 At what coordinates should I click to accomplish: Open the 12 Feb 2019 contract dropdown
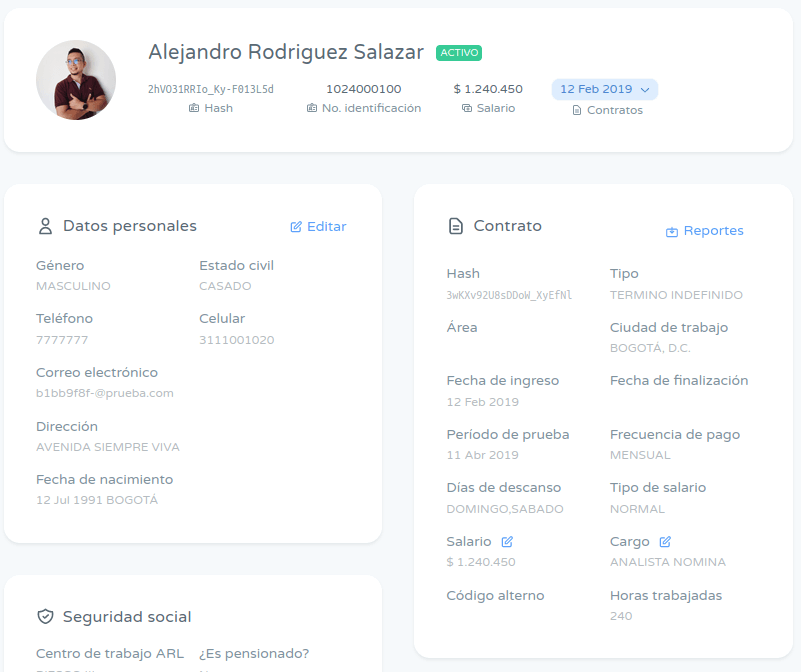coord(604,89)
